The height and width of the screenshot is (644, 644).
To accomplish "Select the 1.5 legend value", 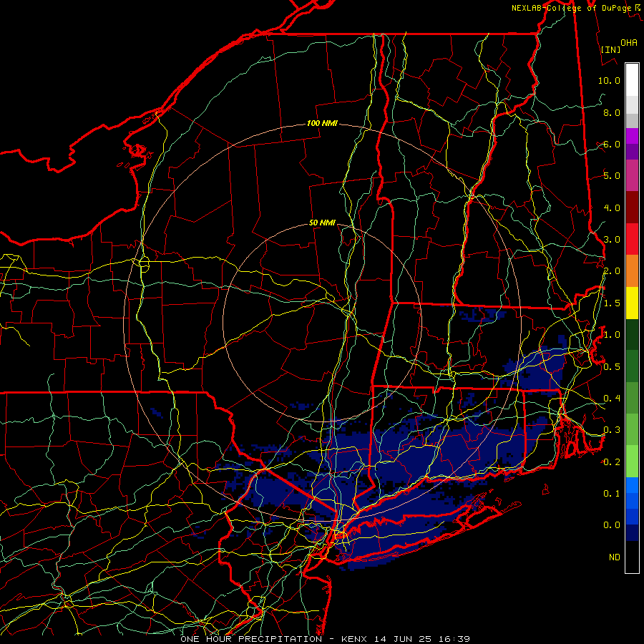I will pos(612,303).
